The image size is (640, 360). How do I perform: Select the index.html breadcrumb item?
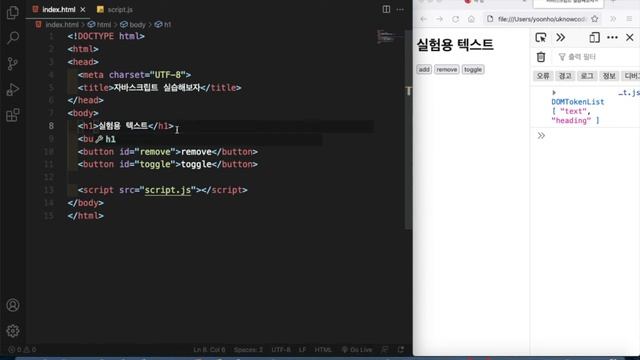[57, 24]
